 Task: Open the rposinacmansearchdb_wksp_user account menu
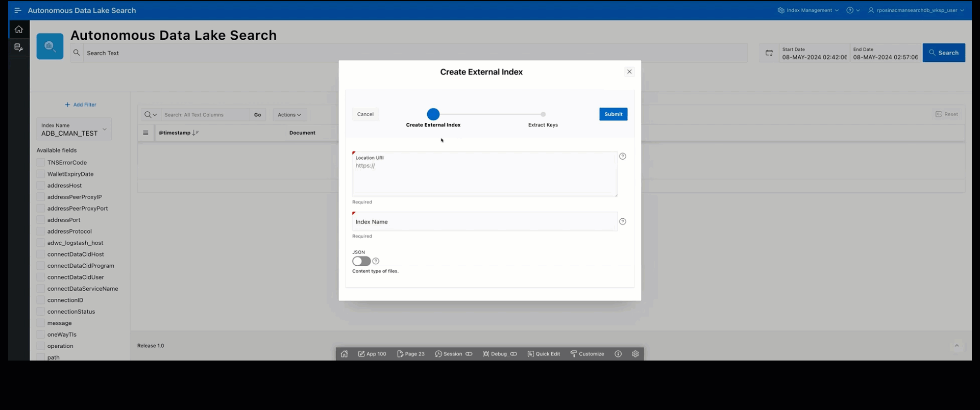[916, 10]
